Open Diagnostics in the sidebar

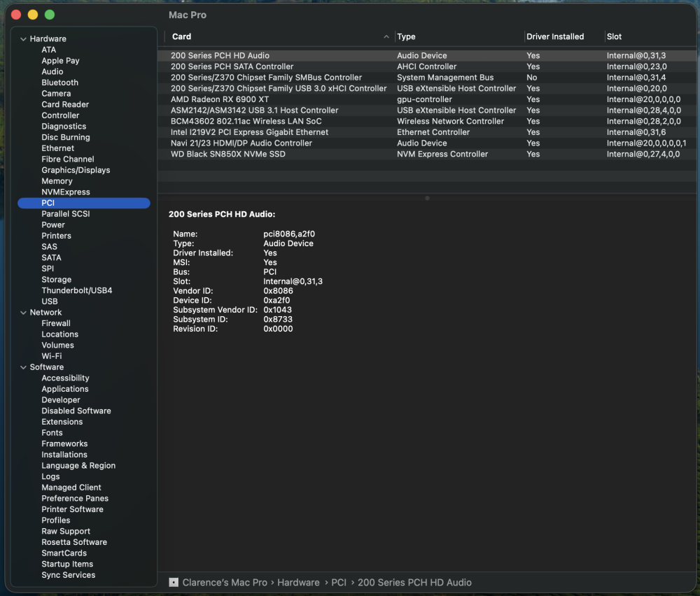64,126
